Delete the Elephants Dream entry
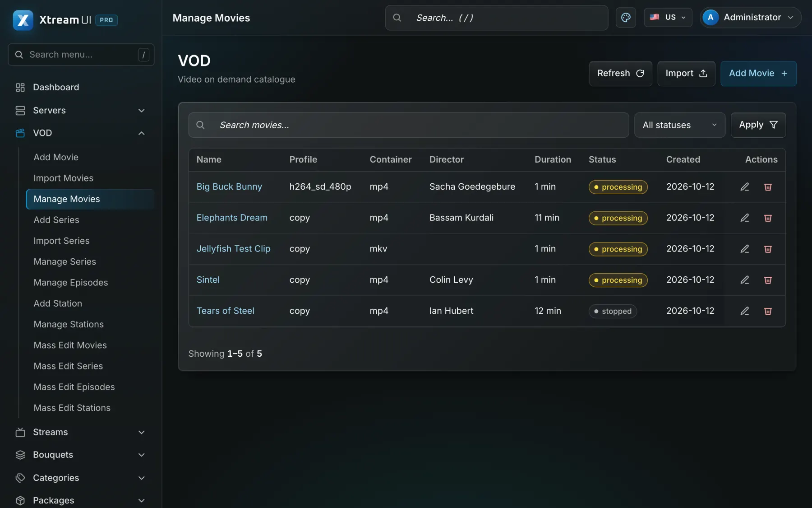This screenshot has height=508, width=812. [768, 218]
